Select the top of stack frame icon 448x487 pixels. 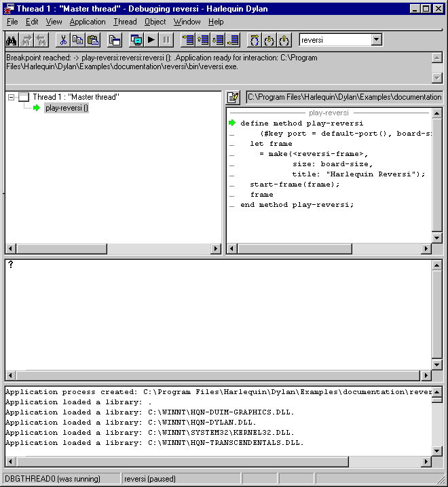point(188,40)
